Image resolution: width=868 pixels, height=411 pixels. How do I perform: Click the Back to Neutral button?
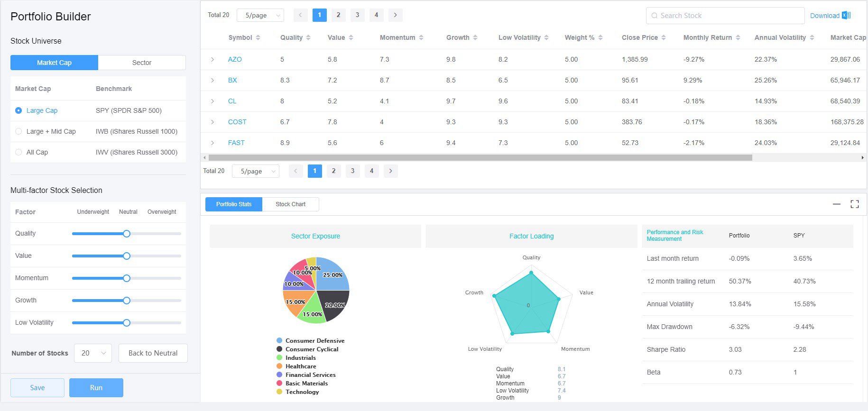tap(153, 353)
